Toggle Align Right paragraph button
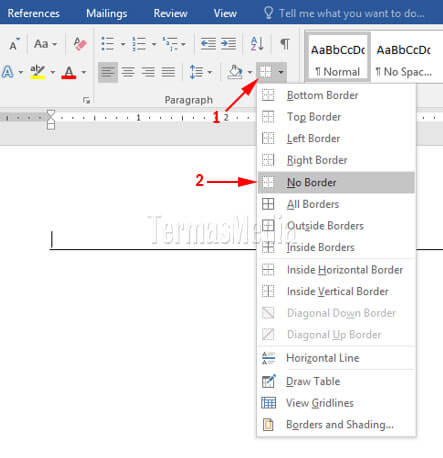 [148, 72]
